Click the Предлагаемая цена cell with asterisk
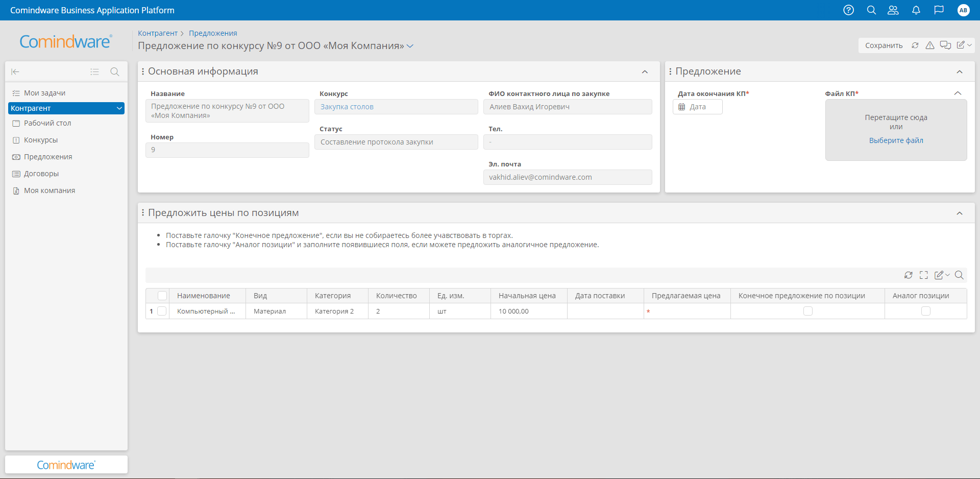The height and width of the screenshot is (479, 980). click(687, 311)
